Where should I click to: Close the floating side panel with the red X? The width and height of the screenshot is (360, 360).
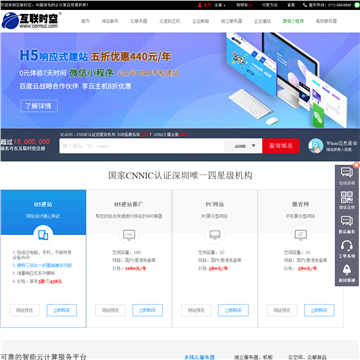pos(356,165)
